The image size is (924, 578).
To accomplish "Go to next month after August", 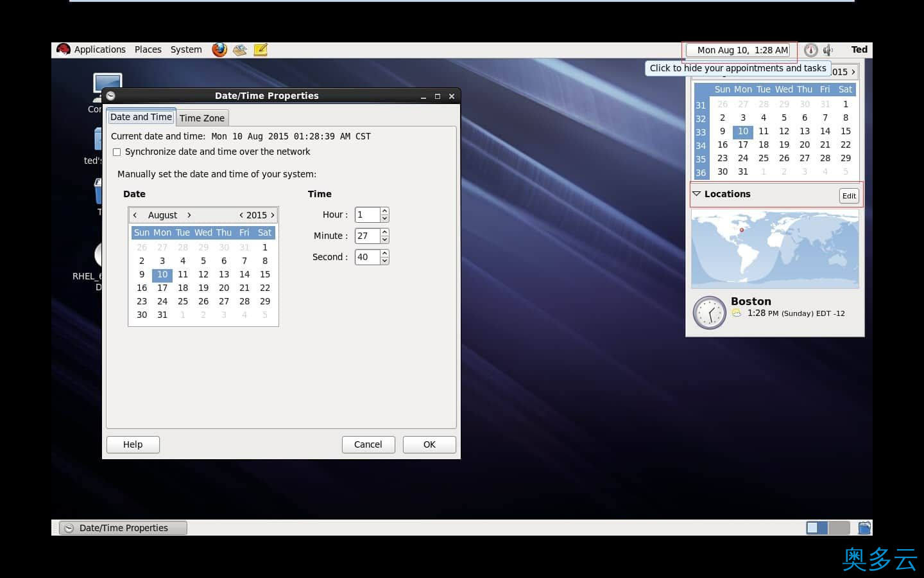I will coord(189,215).
